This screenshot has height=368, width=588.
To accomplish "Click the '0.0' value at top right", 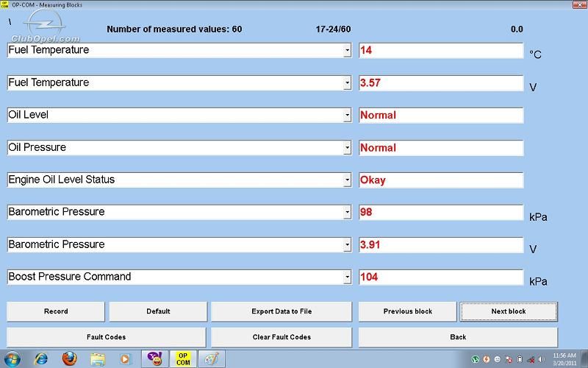I will pos(517,29).
